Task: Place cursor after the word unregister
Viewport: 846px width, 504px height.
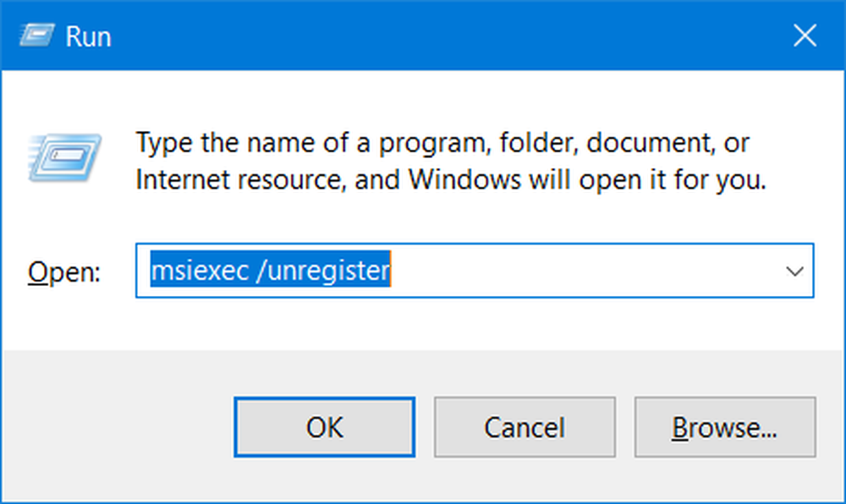Action: click(x=390, y=270)
